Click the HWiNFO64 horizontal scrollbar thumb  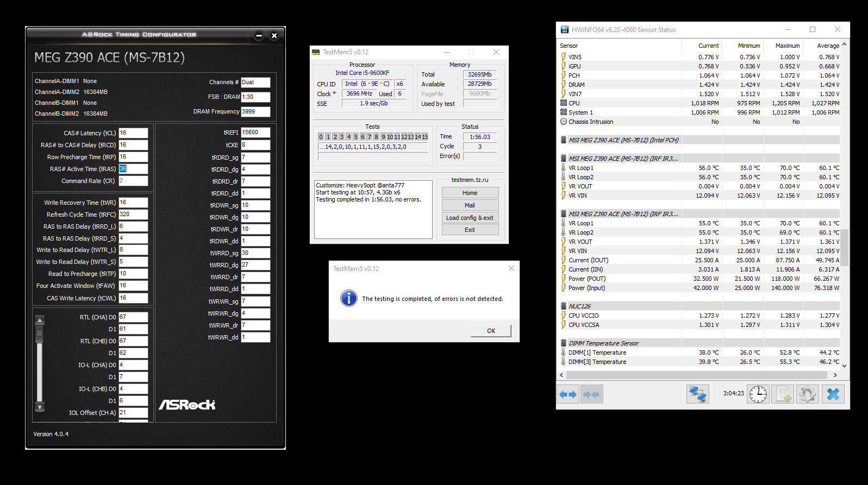tap(697, 375)
